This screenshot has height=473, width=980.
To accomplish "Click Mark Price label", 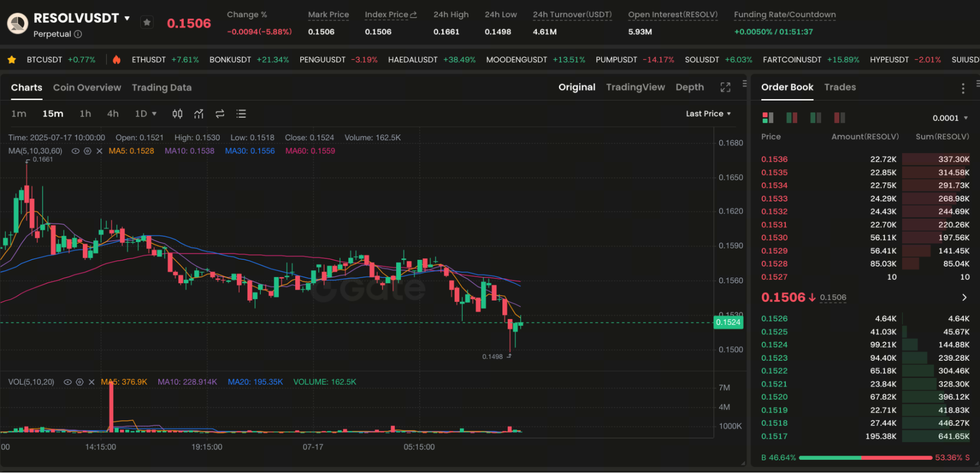I will (328, 15).
